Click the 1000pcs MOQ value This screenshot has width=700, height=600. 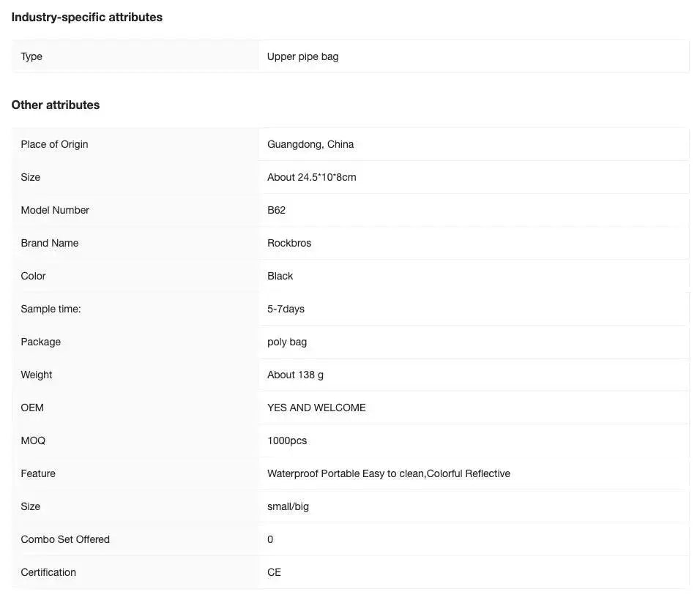click(x=287, y=440)
